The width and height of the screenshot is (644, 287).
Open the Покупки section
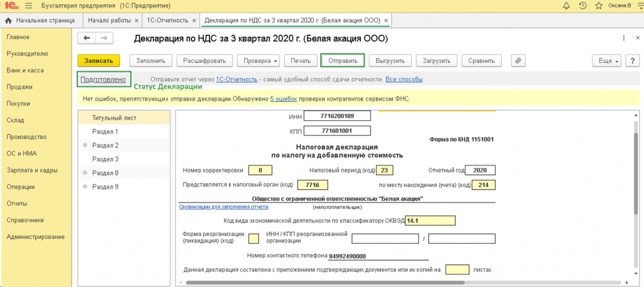(18, 104)
